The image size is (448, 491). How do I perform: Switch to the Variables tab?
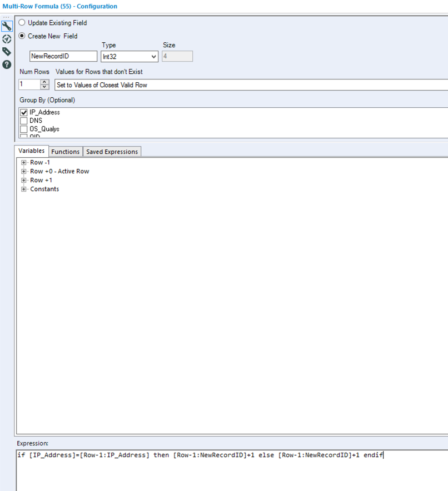[31, 151]
